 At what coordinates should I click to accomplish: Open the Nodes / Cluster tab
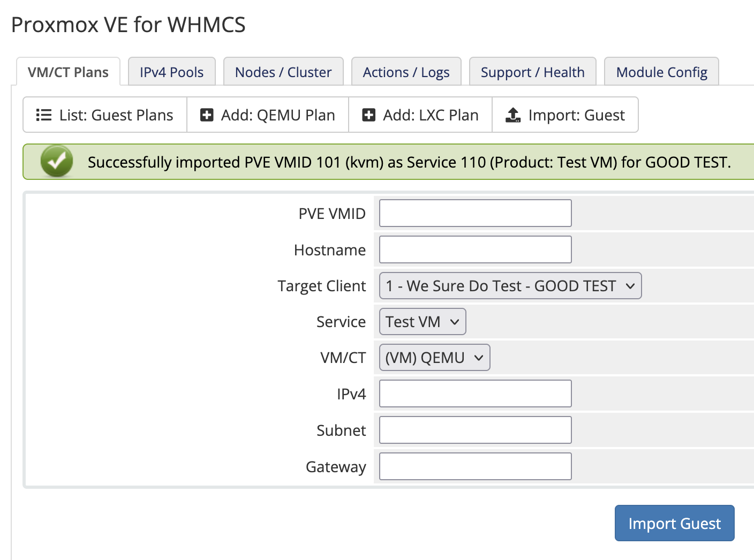(283, 72)
